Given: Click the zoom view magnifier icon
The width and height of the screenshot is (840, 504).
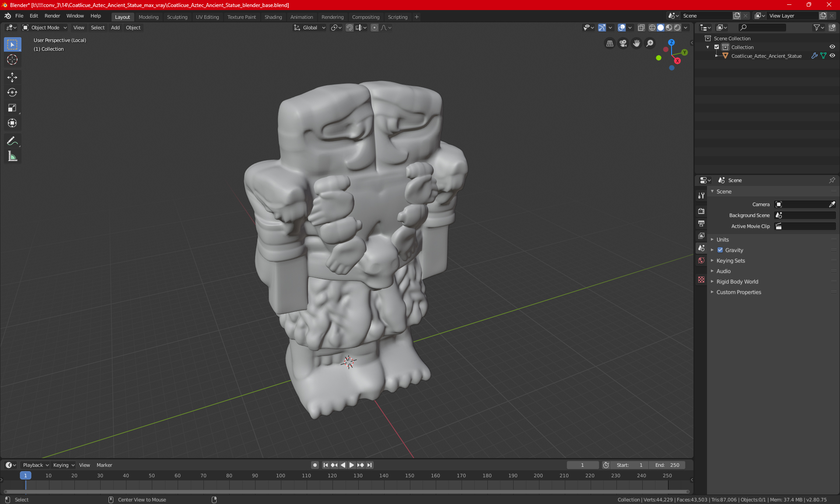Looking at the screenshot, I should (x=650, y=43).
